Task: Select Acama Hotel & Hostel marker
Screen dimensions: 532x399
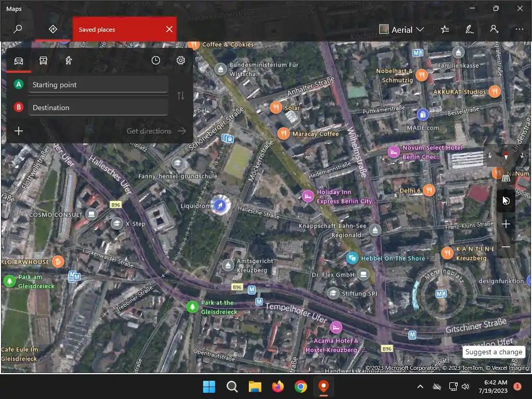Action: [336, 327]
